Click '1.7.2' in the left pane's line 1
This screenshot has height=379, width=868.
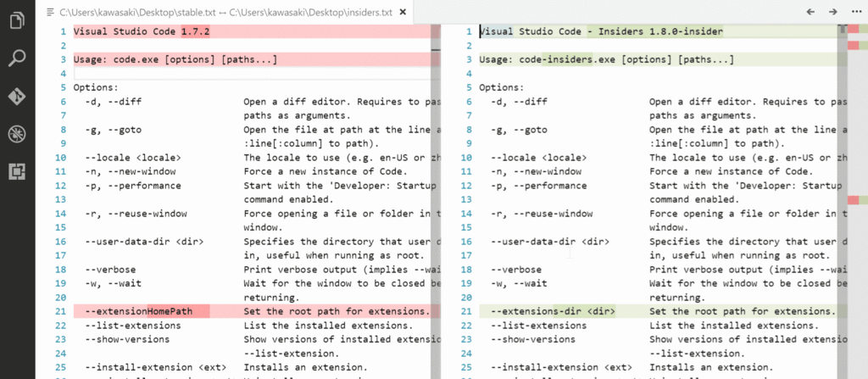(x=196, y=31)
